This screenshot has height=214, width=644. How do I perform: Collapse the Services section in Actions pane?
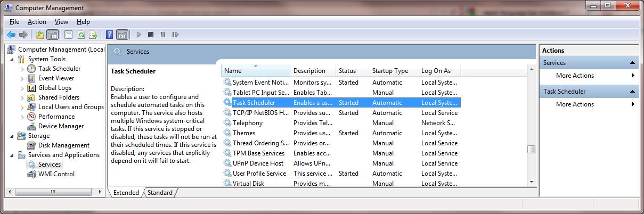[632, 63]
